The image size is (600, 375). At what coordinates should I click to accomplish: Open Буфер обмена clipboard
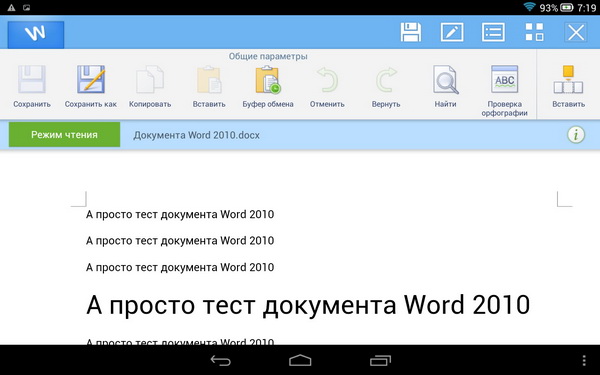pyautogui.click(x=268, y=86)
